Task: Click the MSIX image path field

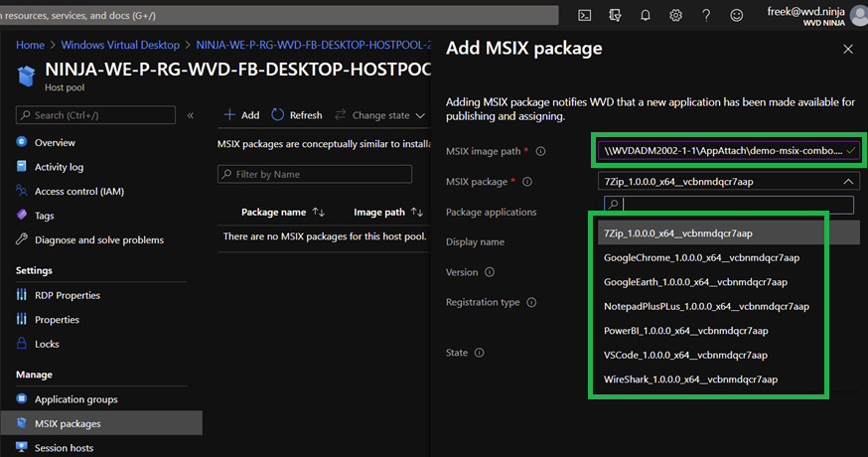Action: point(728,150)
